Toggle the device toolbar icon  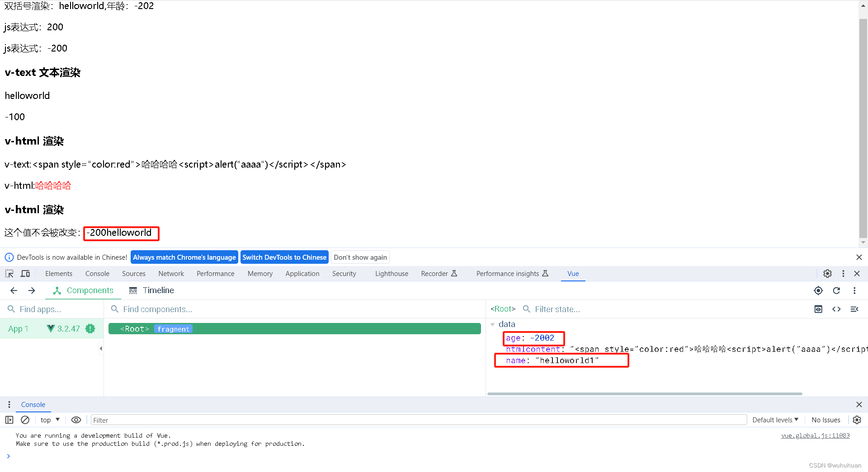pos(25,273)
